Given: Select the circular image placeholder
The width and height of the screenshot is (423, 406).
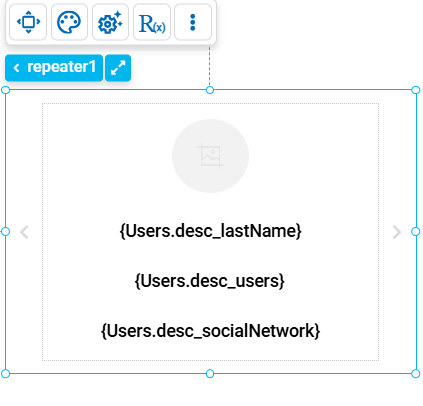Looking at the screenshot, I should tap(210, 156).
